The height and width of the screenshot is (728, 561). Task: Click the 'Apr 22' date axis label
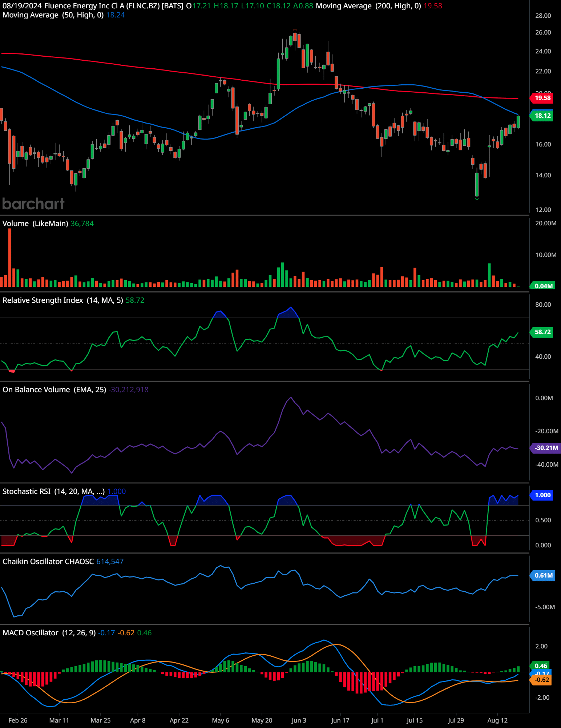(x=179, y=720)
